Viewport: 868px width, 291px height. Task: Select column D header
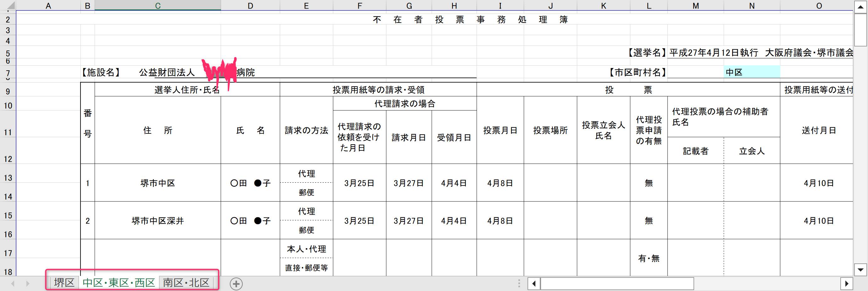pos(250,6)
